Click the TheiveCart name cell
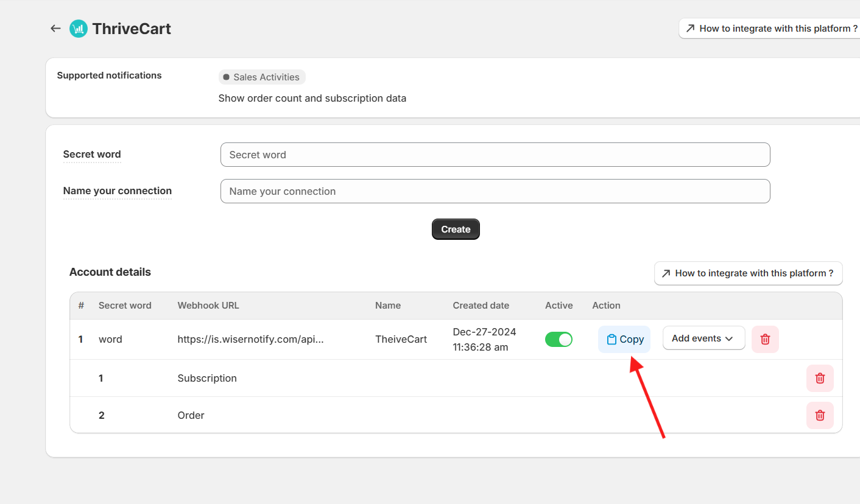Image resolution: width=860 pixels, height=504 pixels. click(401, 340)
